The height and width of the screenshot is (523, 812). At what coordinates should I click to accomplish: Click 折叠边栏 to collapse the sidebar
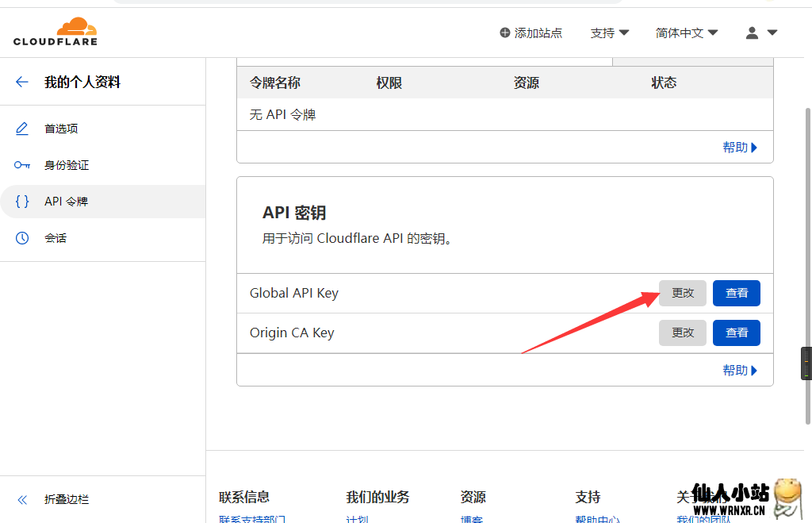pyautogui.click(x=67, y=500)
